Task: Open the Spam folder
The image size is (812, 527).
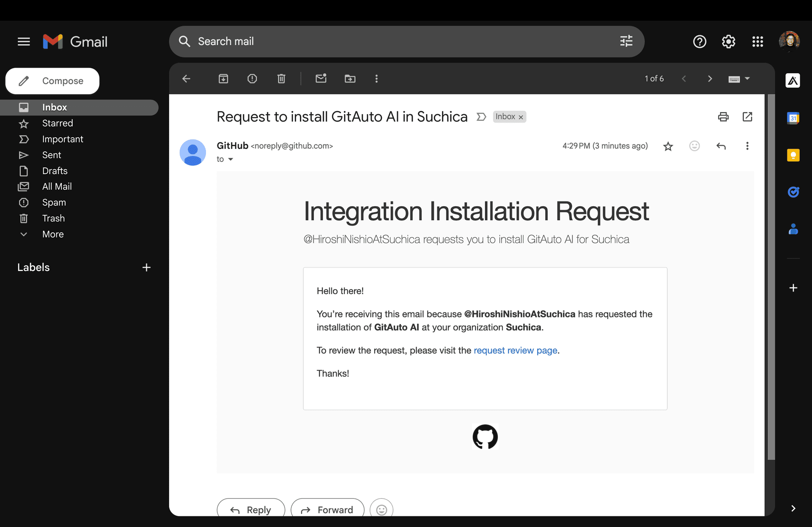Action: [x=54, y=202]
